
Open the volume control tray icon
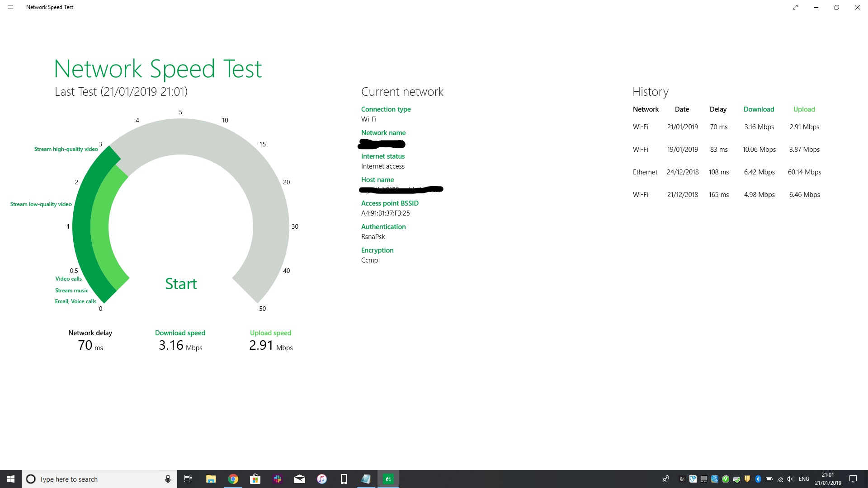[790, 479]
